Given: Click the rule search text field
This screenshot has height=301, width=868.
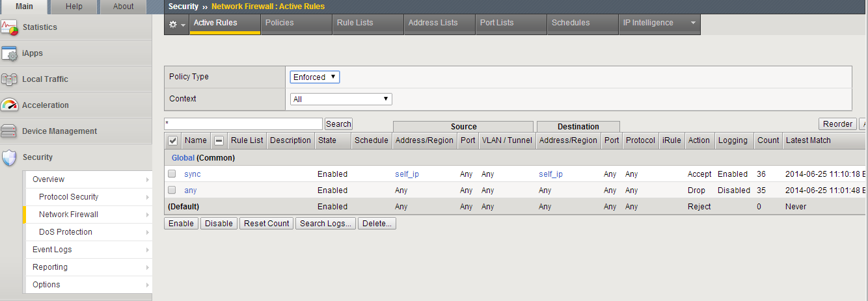Looking at the screenshot, I should (243, 124).
